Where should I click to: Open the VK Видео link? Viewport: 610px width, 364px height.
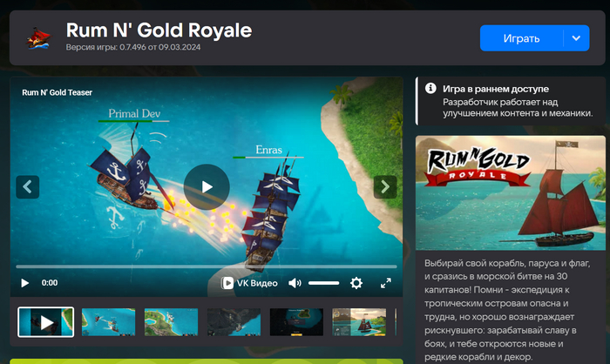click(249, 283)
